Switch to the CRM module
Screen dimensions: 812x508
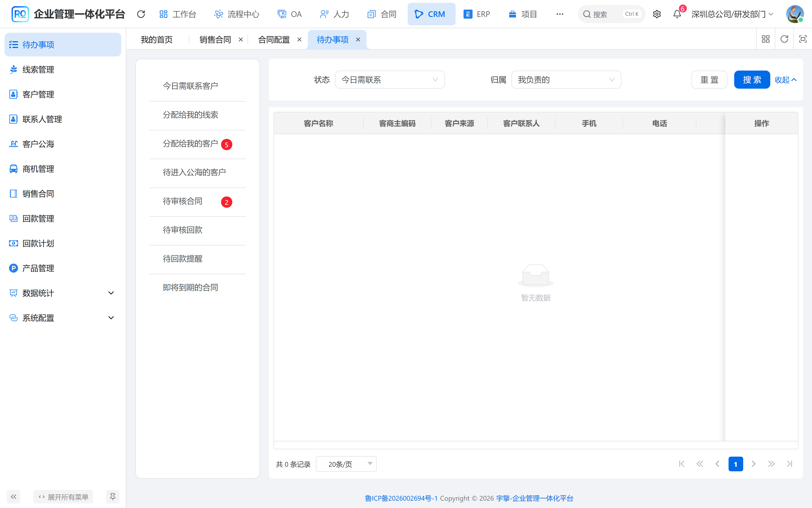click(431, 14)
